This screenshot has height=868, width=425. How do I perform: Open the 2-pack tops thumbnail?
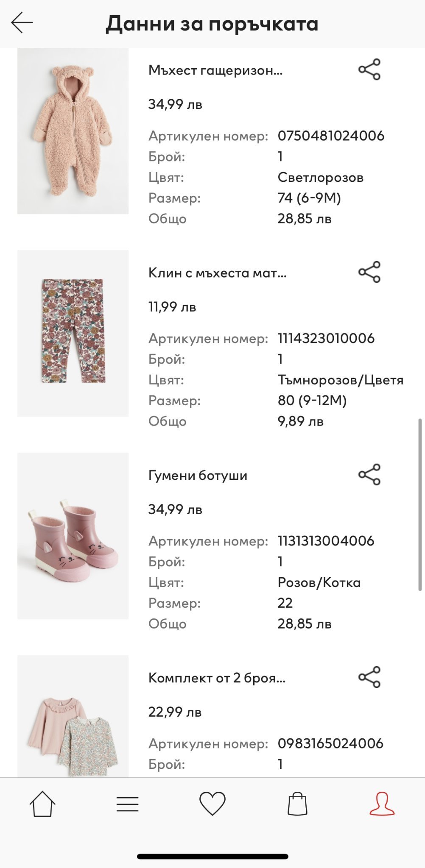point(73,716)
